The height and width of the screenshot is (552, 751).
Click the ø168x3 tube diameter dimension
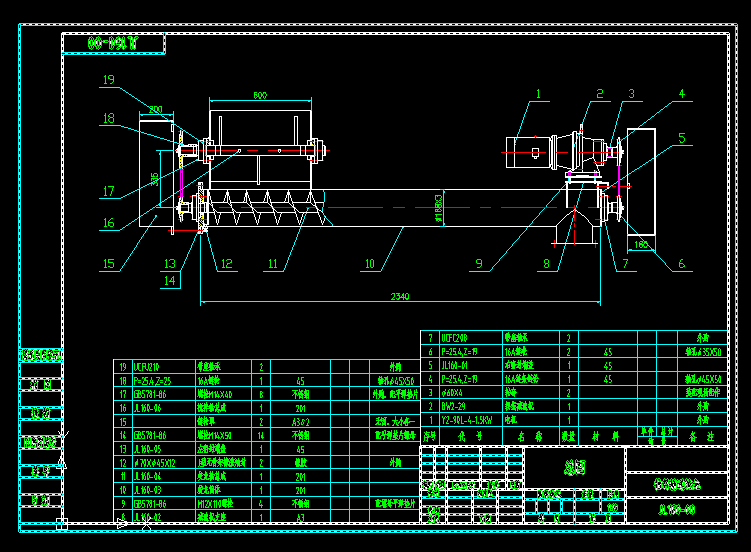pos(438,208)
